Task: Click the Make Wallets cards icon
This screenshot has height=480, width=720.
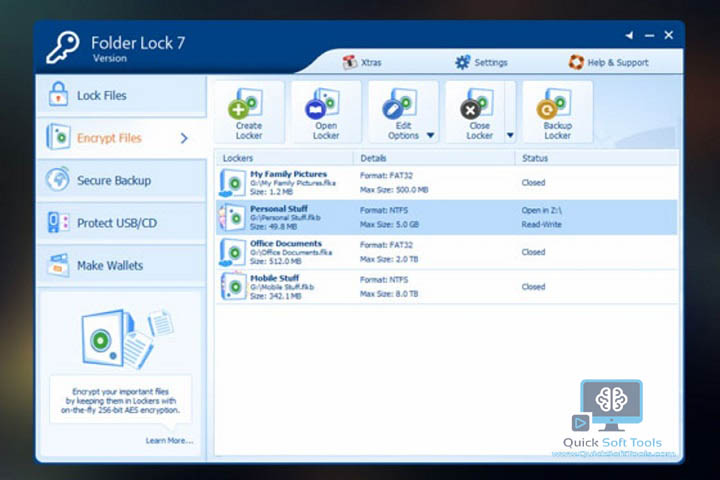Action: [x=58, y=265]
